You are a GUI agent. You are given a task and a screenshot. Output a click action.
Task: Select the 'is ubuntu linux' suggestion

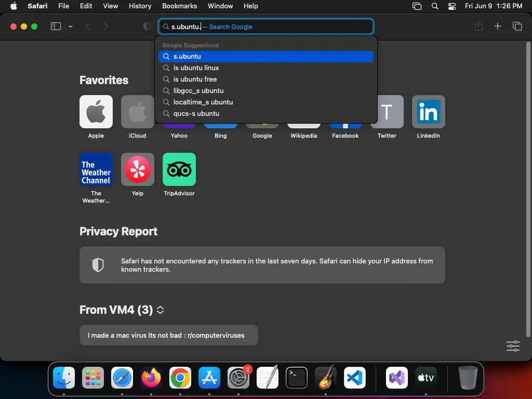click(x=266, y=68)
